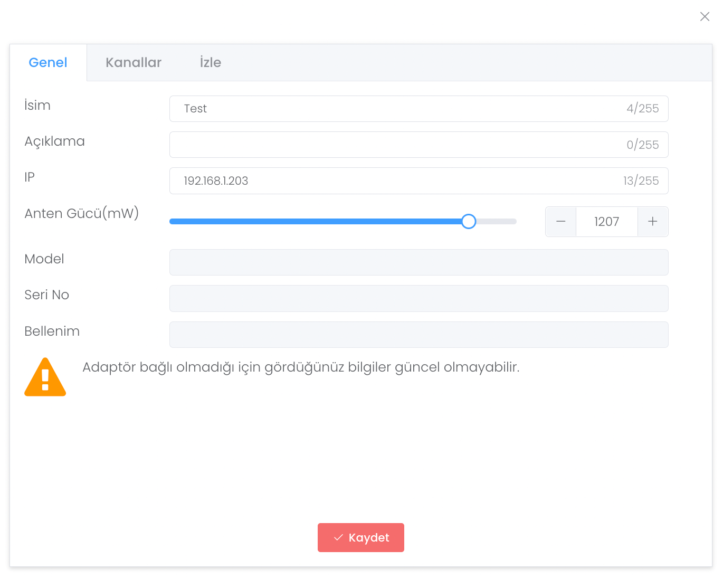Click the disabled Model field

coord(418,262)
